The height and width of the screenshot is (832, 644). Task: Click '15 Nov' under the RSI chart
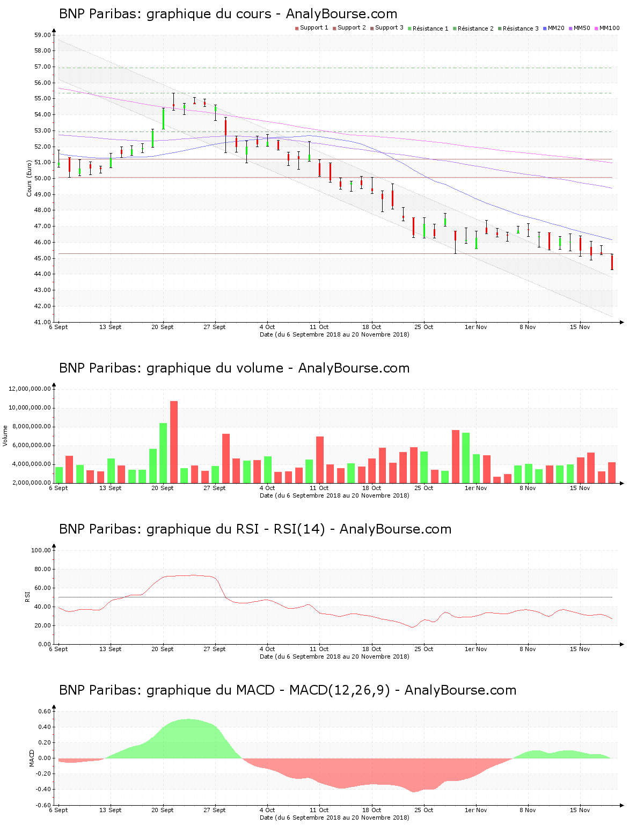(580, 649)
